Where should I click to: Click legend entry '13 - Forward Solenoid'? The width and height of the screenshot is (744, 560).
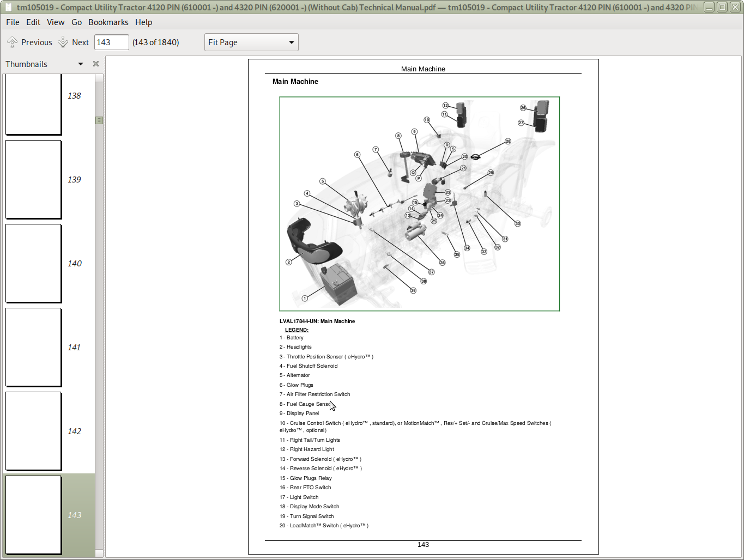(x=320, y=459)
